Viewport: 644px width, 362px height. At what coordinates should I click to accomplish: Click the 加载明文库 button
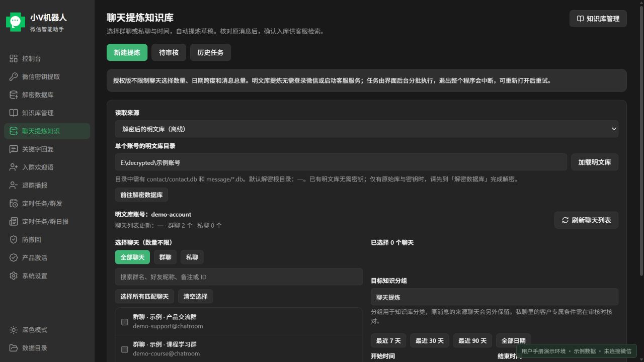pyautogui.click(x=595, y=162)
